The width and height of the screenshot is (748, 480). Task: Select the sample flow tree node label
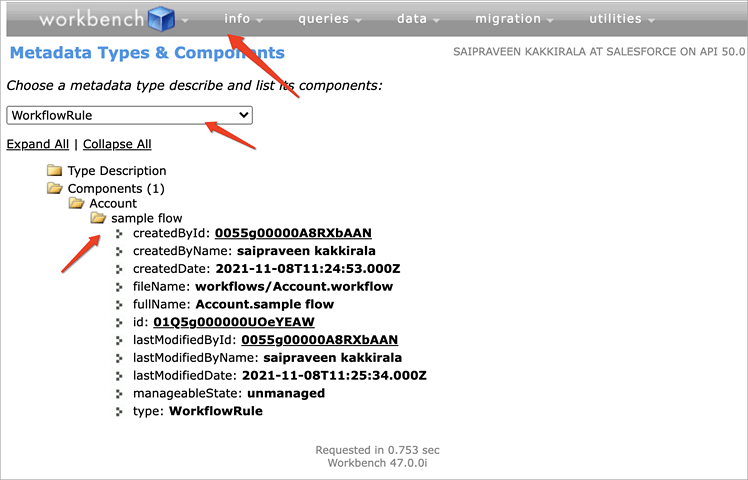(146, 218)
